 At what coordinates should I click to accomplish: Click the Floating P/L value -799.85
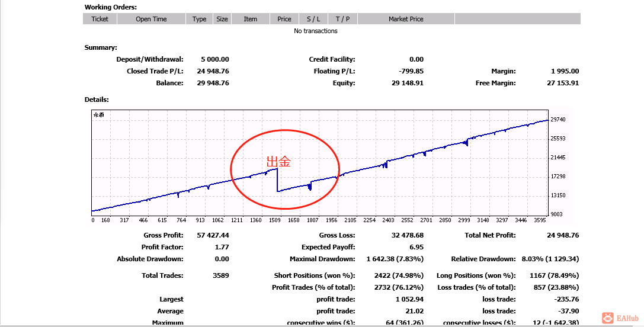[x=411, y=71]
